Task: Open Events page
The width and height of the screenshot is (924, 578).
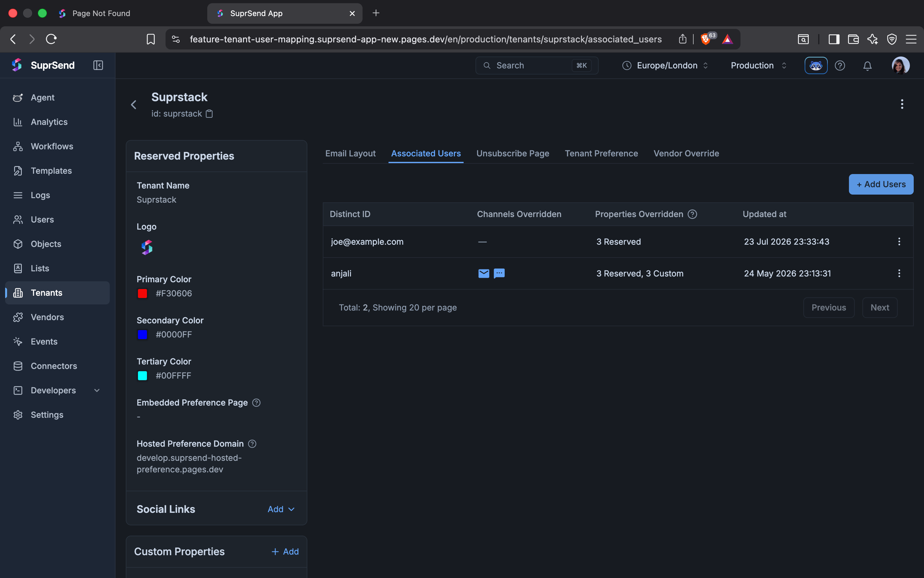Action: pos(57,342)
